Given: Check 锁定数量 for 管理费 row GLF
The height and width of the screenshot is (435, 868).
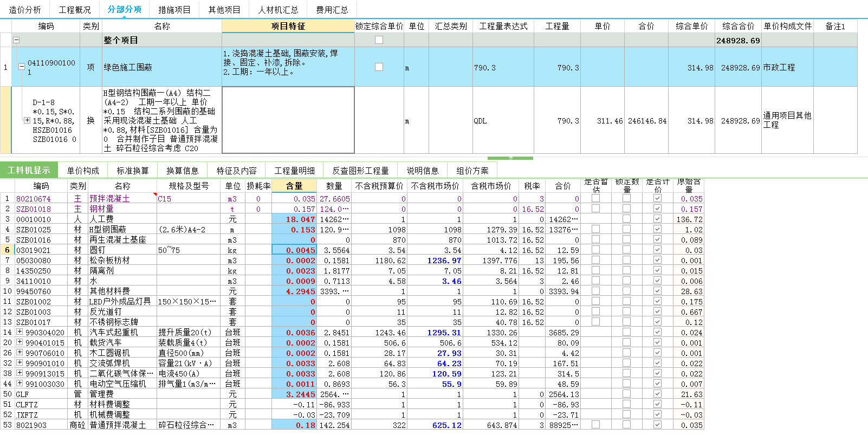Looking at the screenshot, I should point(626,394).
